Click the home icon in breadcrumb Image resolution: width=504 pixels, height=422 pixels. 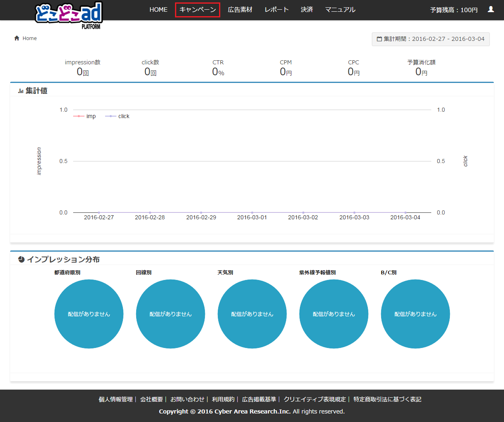tap(17, 38)
